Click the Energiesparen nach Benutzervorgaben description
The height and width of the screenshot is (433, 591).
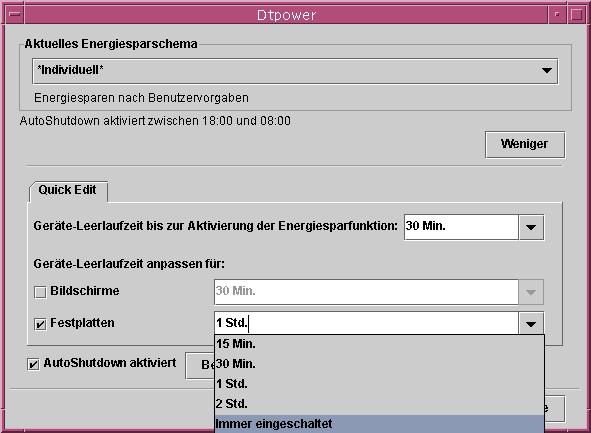(141, 98)
